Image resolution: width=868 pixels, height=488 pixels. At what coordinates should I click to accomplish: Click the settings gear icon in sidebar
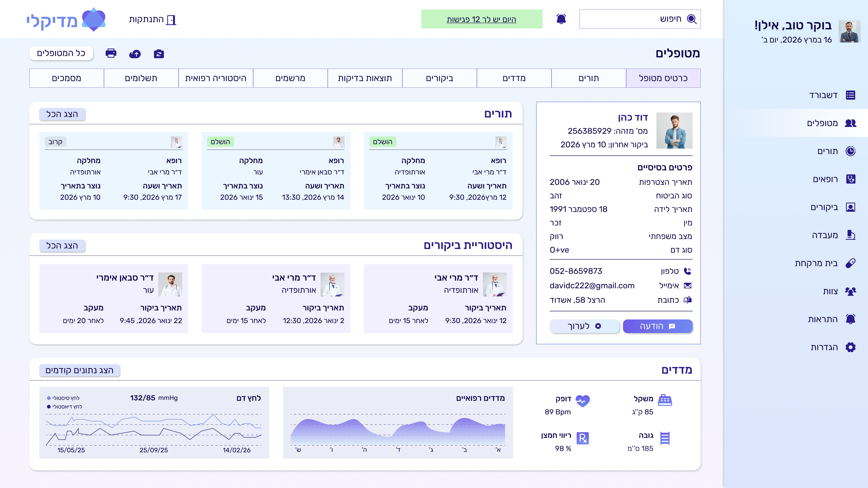point(850,347)
